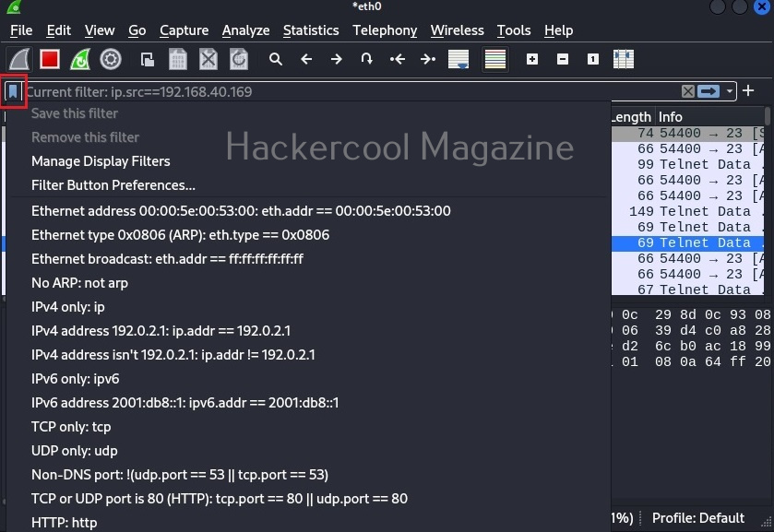Open a capture file from the toolbar
774x532 pixels.
click(147, 60)
